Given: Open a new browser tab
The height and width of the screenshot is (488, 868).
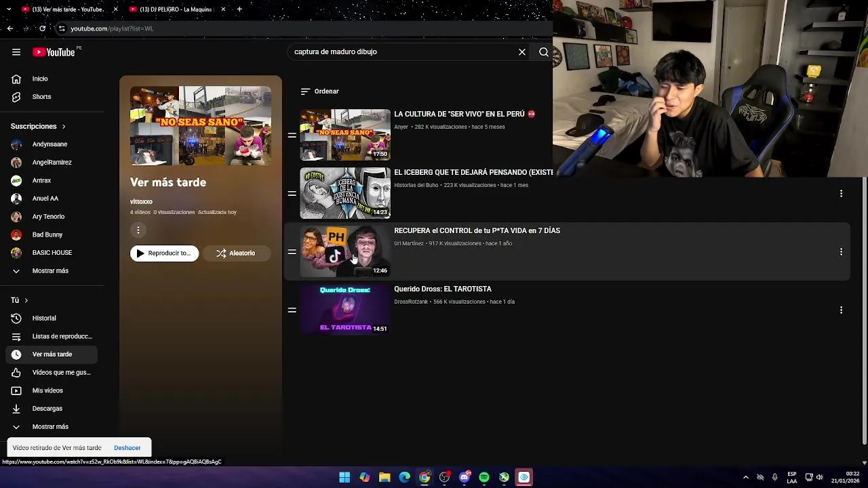Looking at the screenshot, I should point(239,9).
